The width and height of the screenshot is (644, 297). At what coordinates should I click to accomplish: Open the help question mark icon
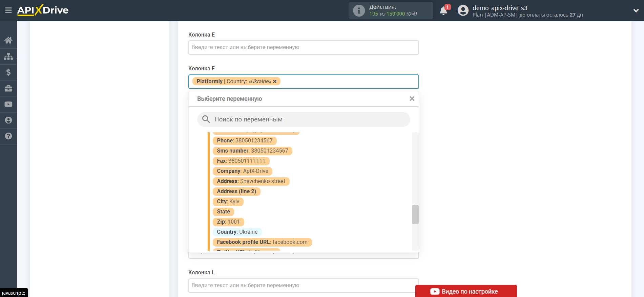(x=8, y=136)
